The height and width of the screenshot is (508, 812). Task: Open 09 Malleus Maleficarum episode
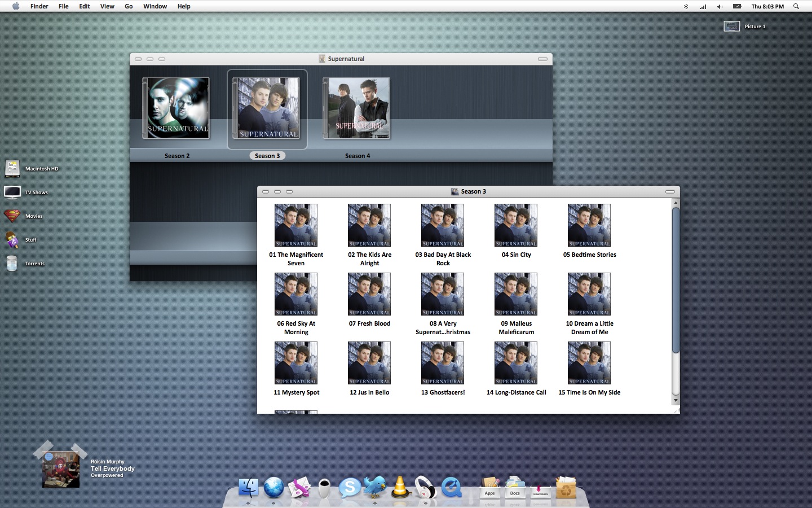point(516,294)
